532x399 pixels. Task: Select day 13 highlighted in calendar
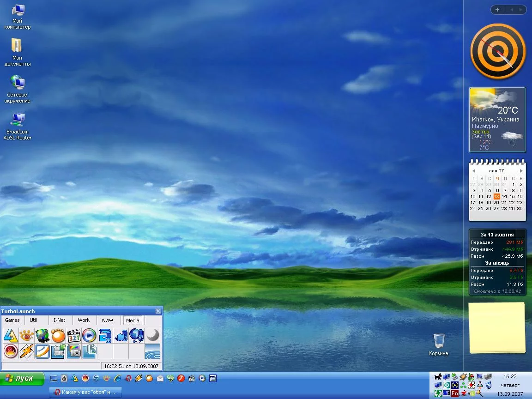(x=496, y=196)
